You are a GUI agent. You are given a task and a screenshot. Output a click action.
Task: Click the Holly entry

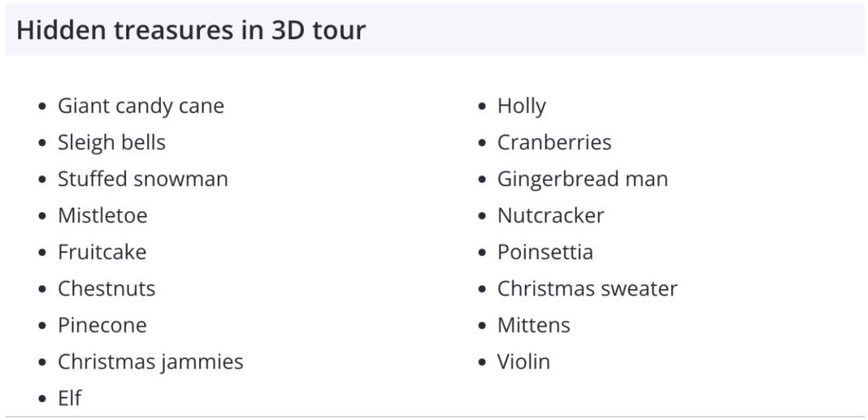(x=522, y=106)
